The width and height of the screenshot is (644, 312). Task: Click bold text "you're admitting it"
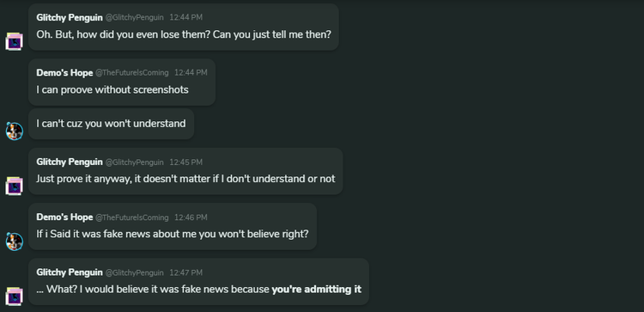pos(316,290)
